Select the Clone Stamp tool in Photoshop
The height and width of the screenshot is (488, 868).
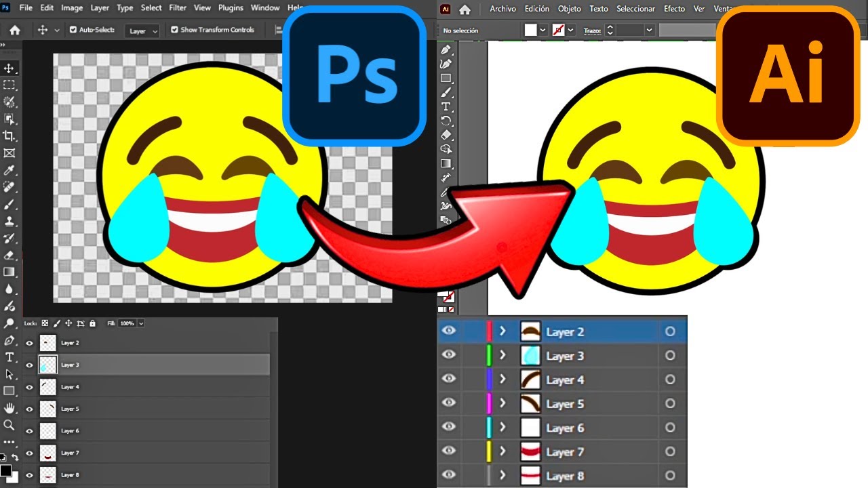click(9, 221)
